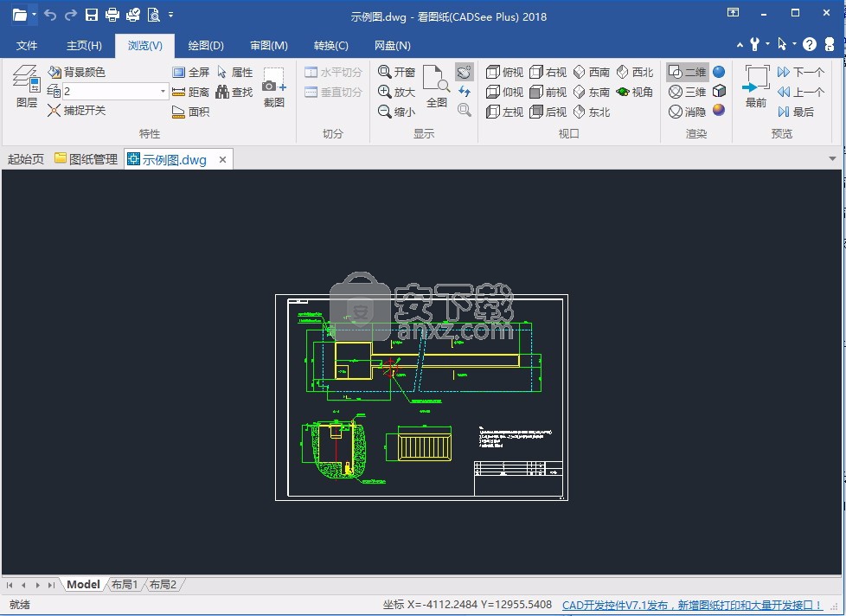The width and height of the screenshot is (846, 616).
Task: Toggle the pan hand tool
Action: click(x=464, y=72)
